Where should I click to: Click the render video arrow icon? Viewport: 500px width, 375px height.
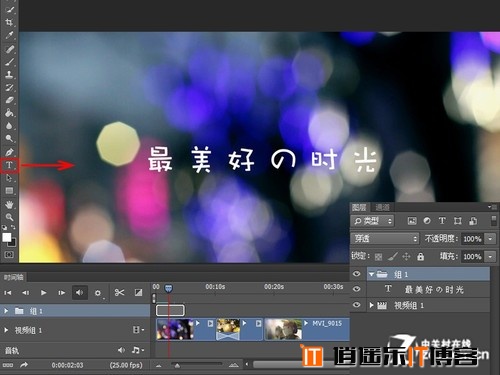tap(24, 365)
